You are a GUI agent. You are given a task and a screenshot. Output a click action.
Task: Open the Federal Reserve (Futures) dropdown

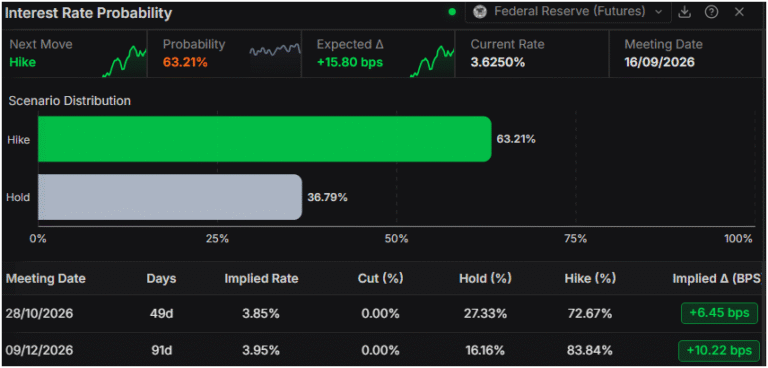(x=568, y=12)
